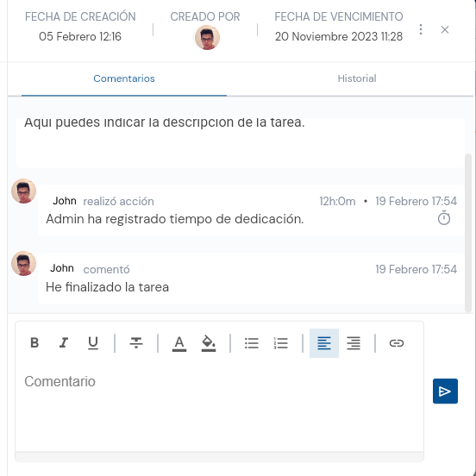The image size is (476, 476).
Task: Select left text alignment
Action: [x=324, y=343]
